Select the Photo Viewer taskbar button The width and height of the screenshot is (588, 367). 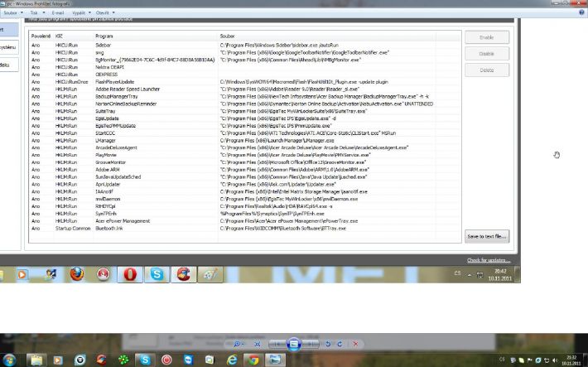click(x=275, y=360)
